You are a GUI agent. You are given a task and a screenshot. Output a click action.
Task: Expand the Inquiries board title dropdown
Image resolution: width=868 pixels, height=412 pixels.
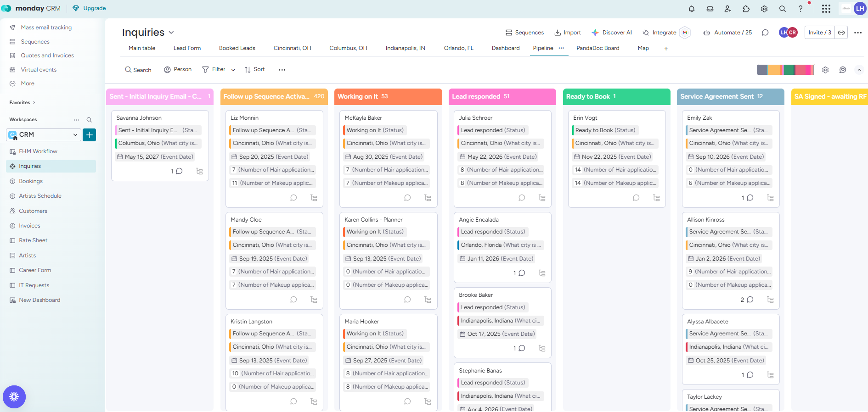pyautogui.click(x=171, y=33)
